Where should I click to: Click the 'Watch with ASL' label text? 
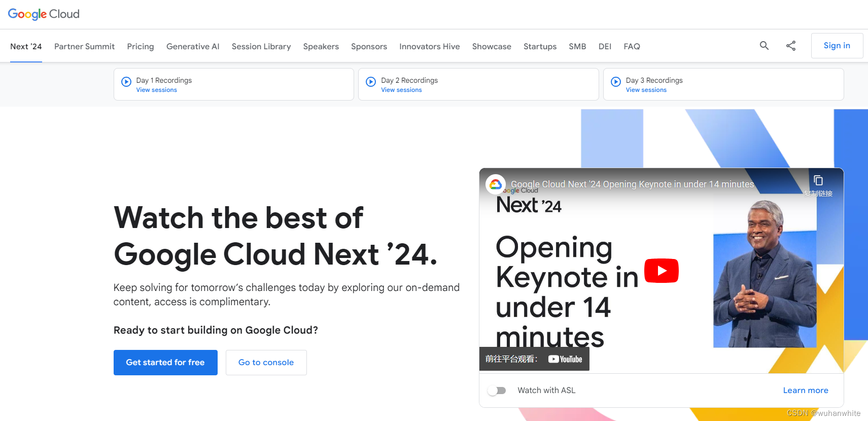(x=546, y=390)
